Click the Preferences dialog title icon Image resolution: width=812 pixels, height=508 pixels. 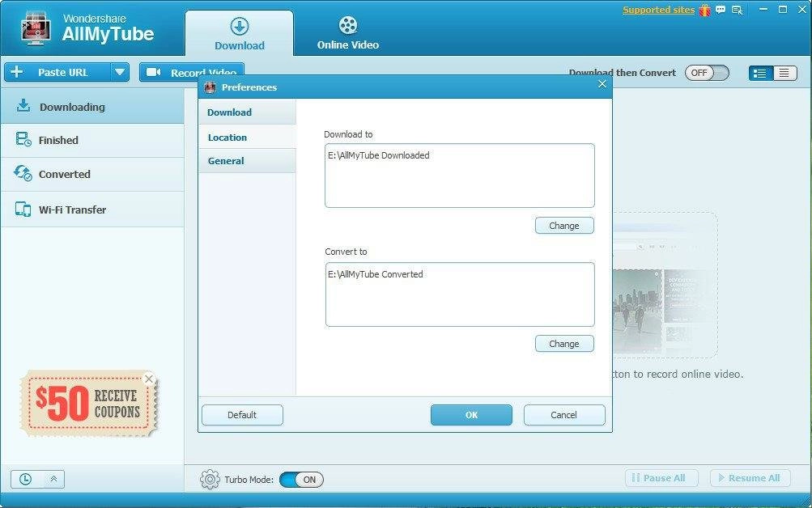tap(210, 87)
